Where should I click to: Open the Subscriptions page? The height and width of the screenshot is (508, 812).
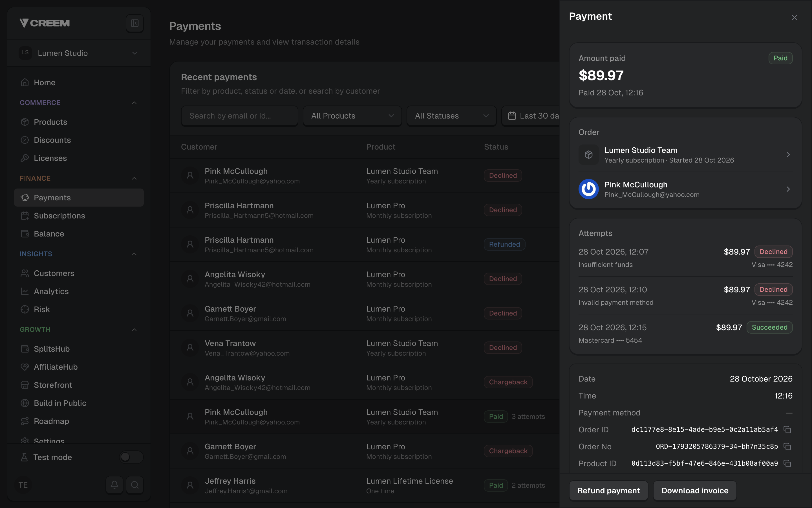[79, 216]
